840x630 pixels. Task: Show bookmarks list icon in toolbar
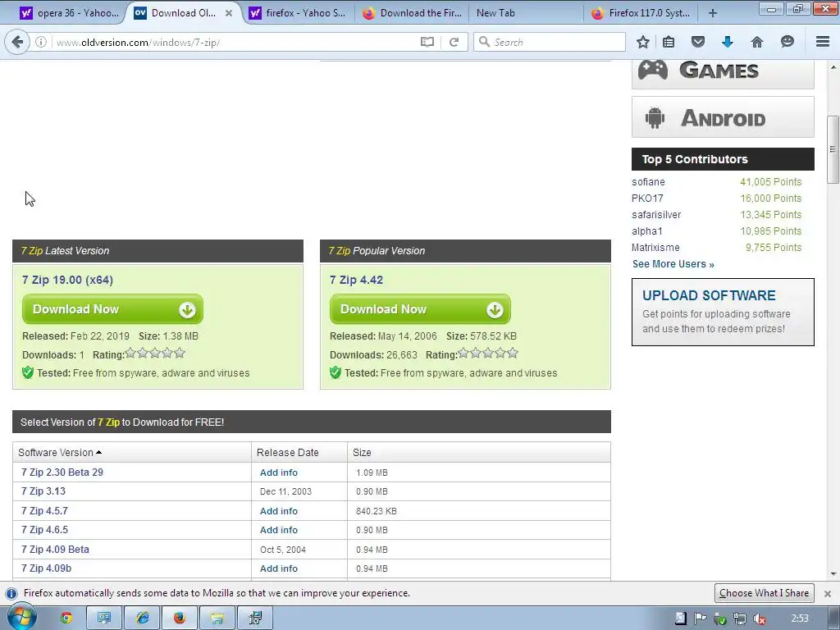(x=669, y=42)
